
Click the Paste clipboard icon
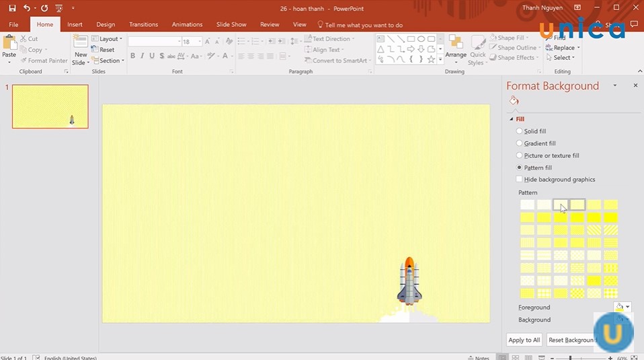pyautogui.click(x=9, y=45)
